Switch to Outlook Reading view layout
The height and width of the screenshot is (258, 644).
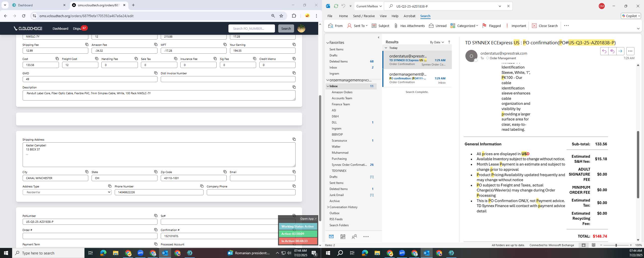tap(593, 245)
